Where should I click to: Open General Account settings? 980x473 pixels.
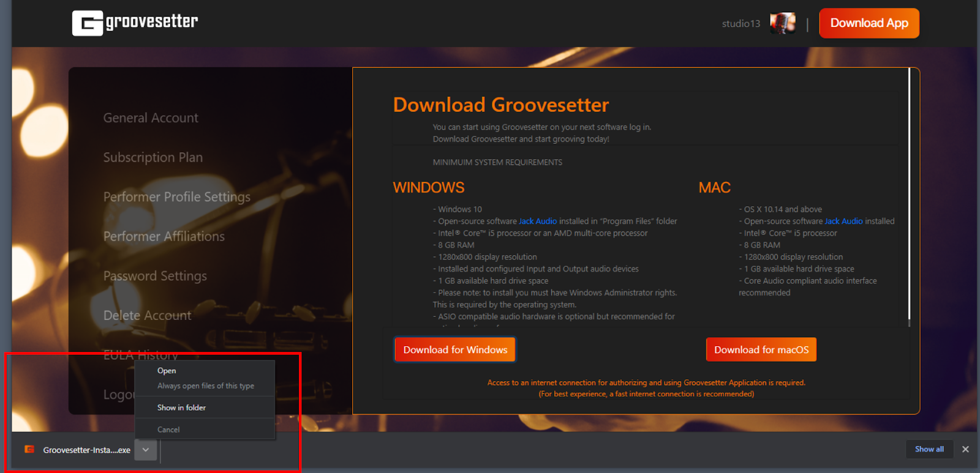pos(151,118)
